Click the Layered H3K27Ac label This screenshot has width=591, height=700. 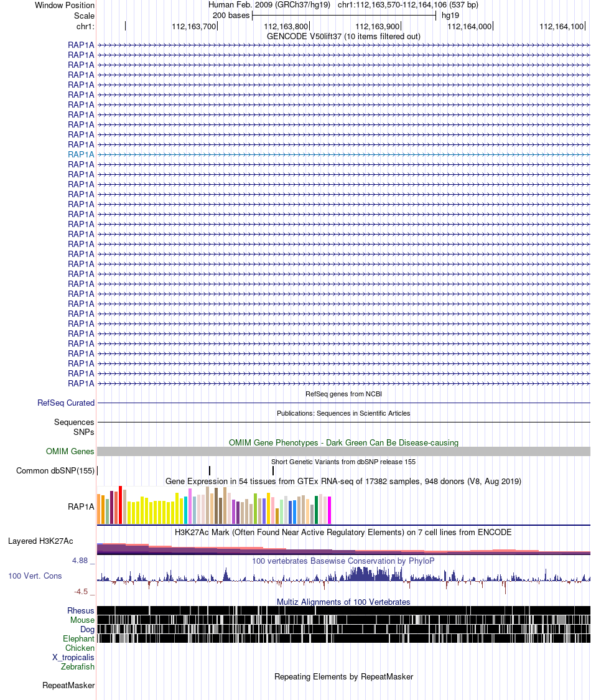click(x=40, y=541)
